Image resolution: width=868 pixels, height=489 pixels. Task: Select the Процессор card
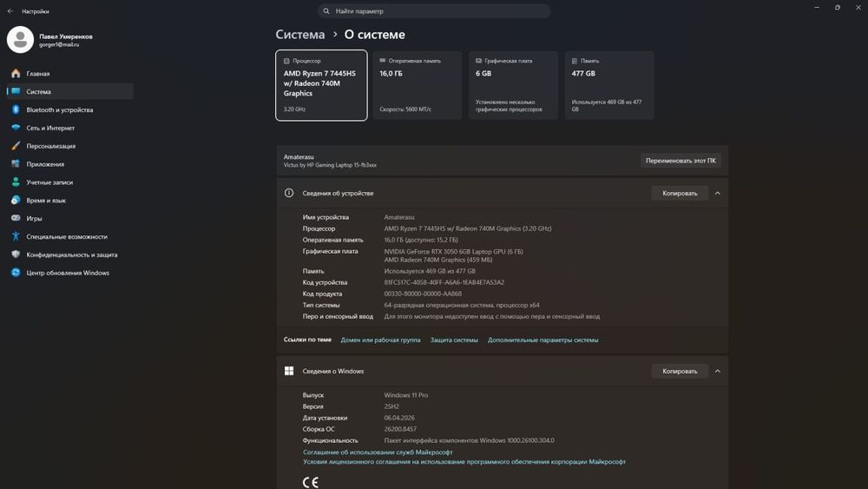(x=321, y=85)
